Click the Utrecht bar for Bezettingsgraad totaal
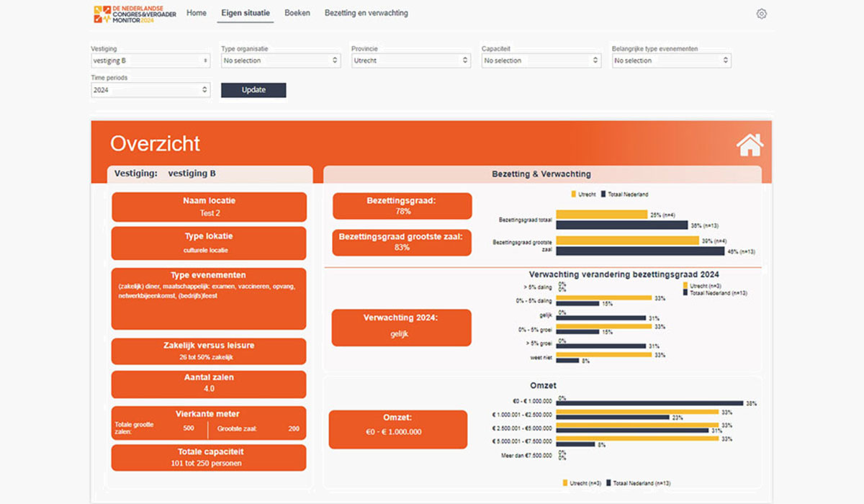This screenshot has height=504, width=864. [x=602, y=215]
